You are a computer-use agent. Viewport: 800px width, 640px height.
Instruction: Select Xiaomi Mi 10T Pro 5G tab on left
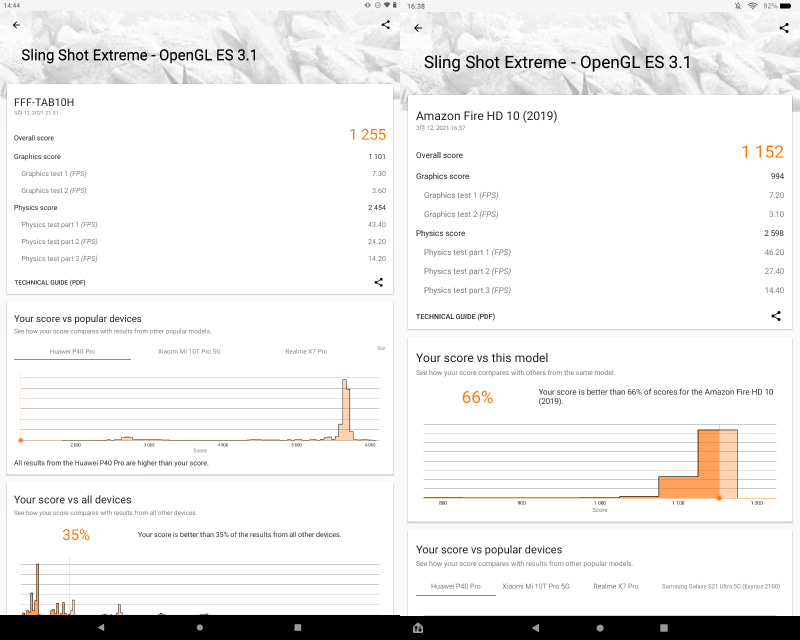click(x=189, y=352)
